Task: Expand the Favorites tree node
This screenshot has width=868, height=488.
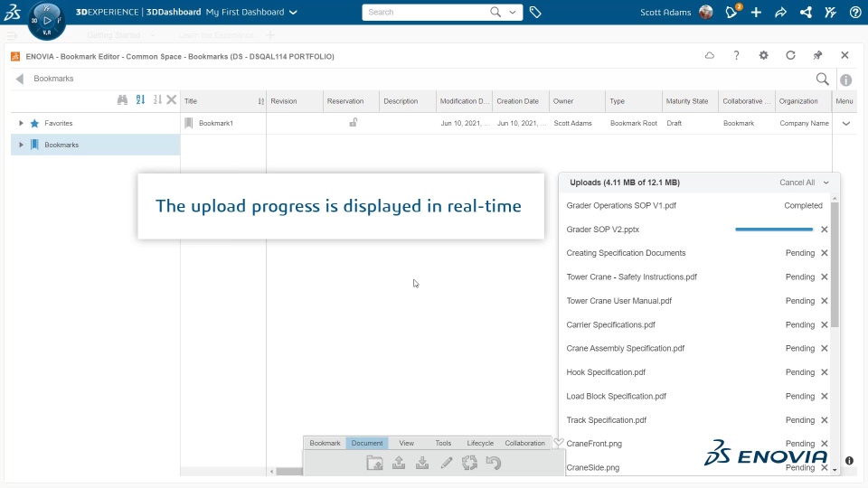Action: pos(21,123)
